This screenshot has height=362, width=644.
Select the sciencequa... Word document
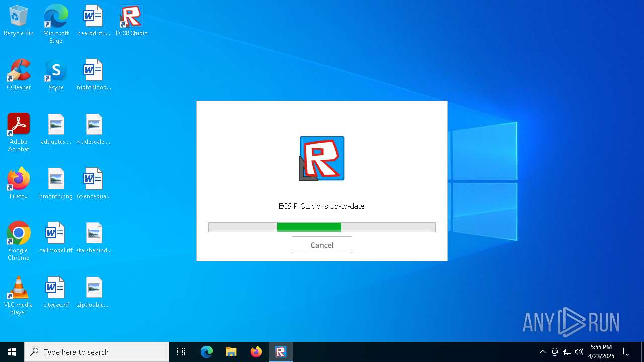94,184
